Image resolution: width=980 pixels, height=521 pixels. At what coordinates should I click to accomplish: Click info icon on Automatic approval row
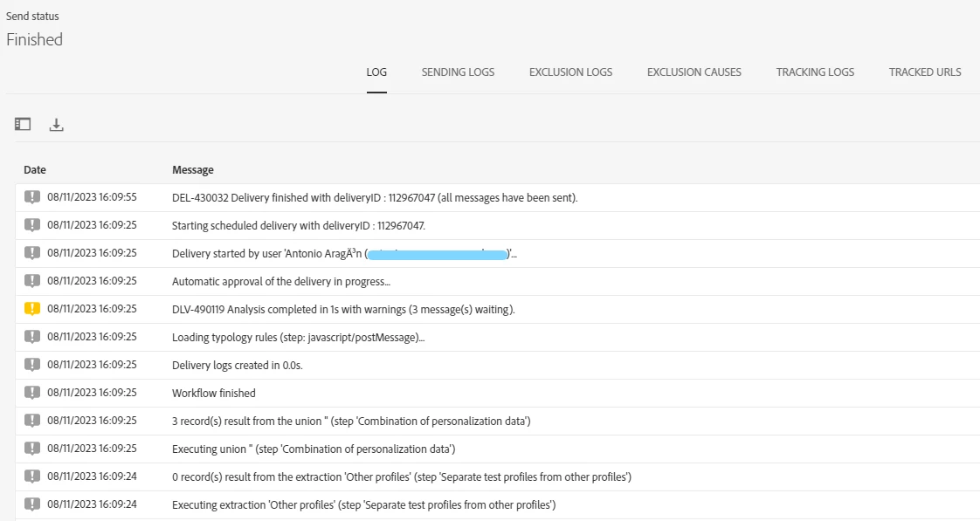pos(31,280)
